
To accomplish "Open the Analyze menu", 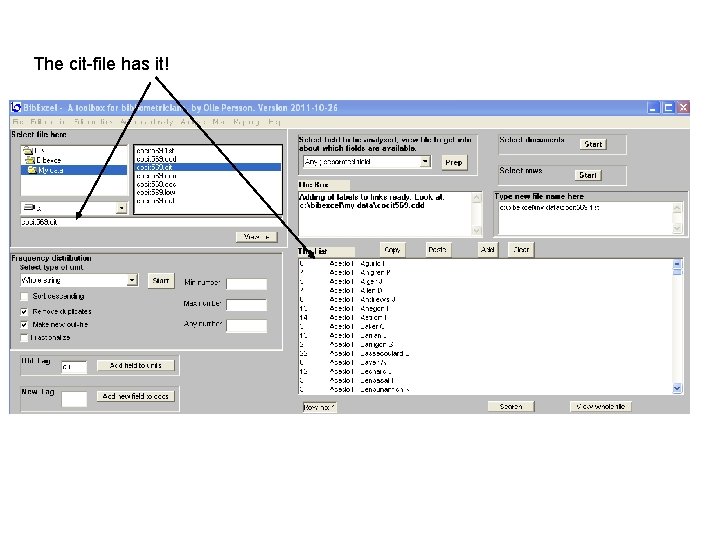I will 192,122.
